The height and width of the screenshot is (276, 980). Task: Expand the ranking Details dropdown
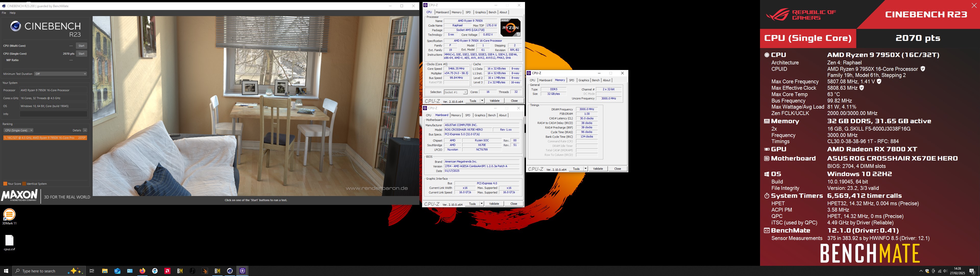(85, 130)
